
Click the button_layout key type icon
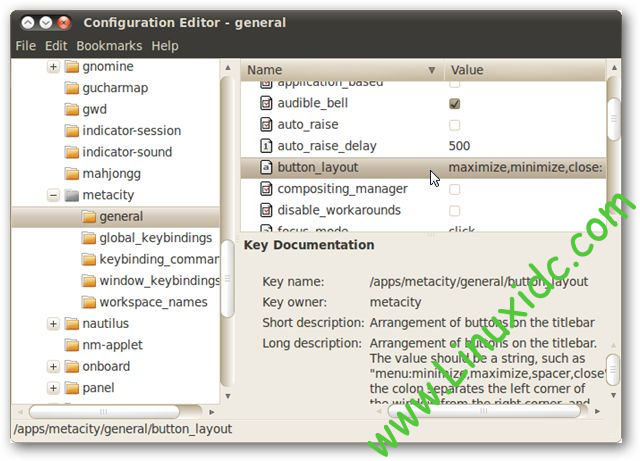(266, 168)
